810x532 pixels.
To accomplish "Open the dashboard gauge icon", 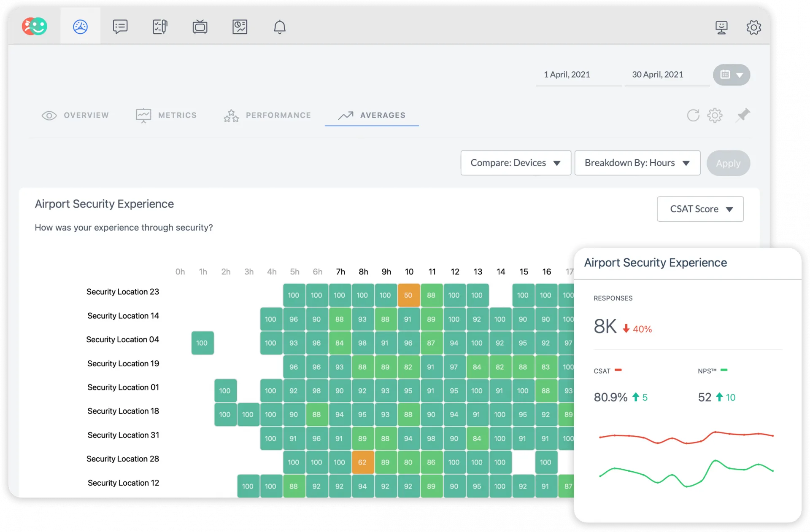I will pyautogui.click(x=80, y=27).
